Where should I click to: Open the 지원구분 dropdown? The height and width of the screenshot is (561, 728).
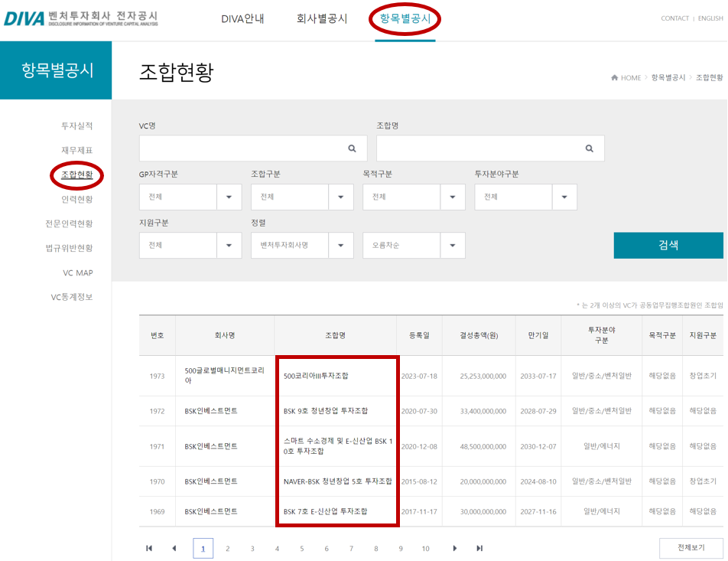(190, 246)
